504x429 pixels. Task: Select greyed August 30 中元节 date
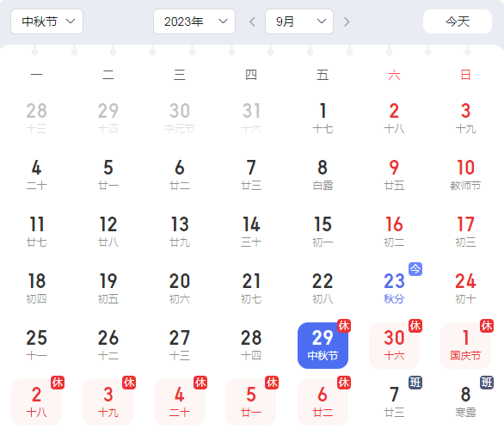pyautogui.click(x=180, y=119)
